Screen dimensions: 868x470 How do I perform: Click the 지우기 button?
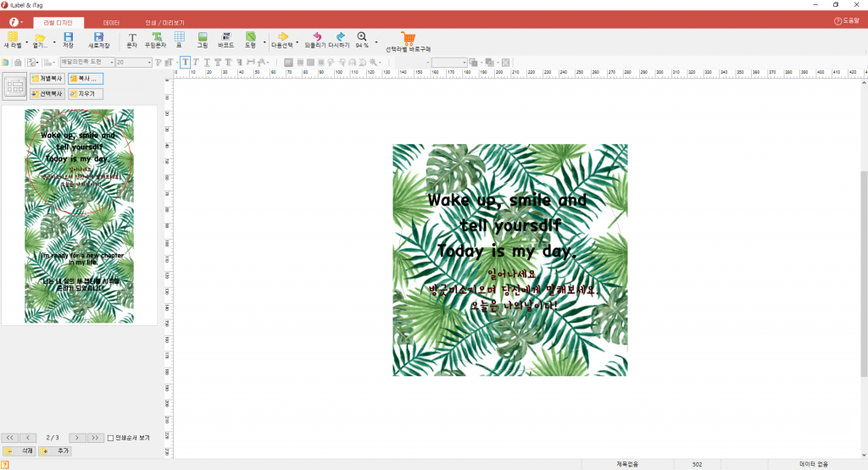click(86, 94)
